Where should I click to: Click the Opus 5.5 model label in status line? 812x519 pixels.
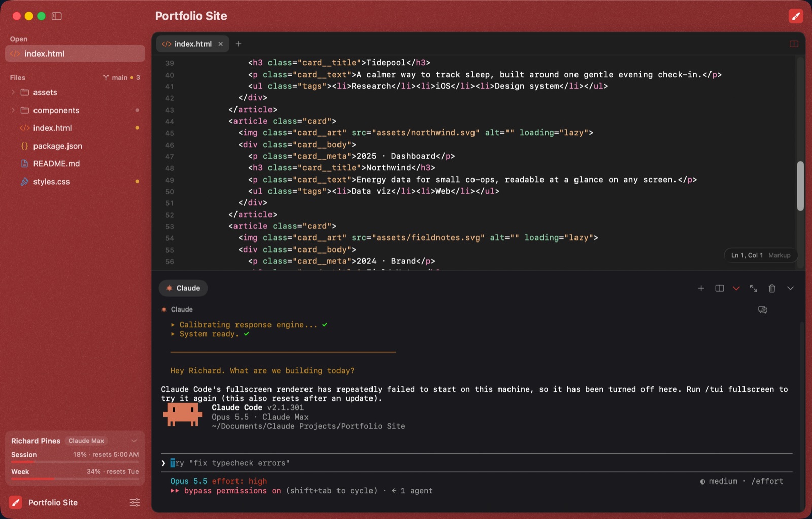(x=188, y=481)
